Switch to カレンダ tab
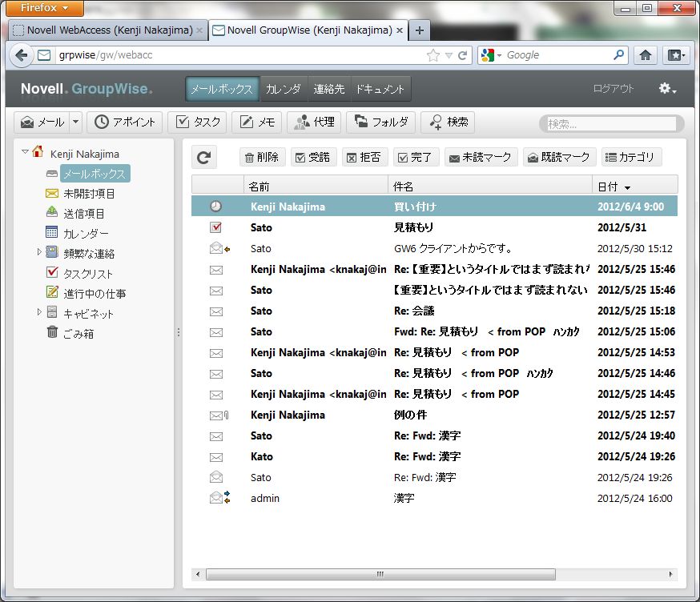This screenshot has width=700, height=602. (283, 89)
